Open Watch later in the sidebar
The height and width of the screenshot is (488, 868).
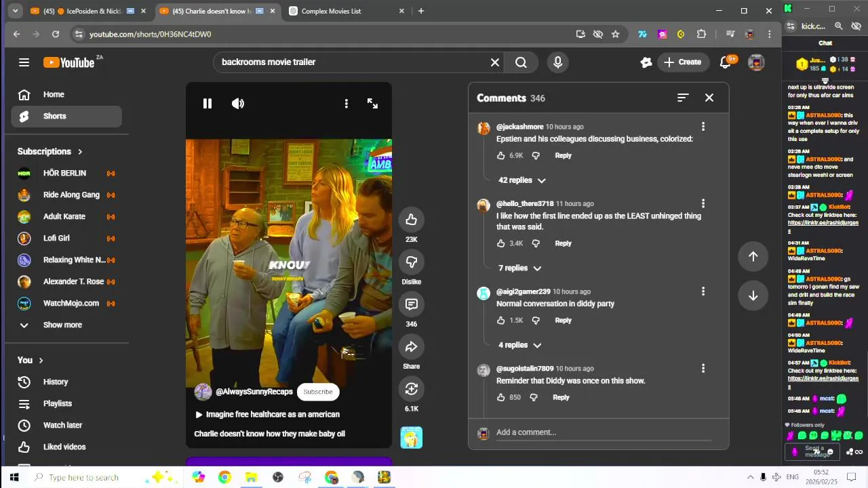coord(66,426)
